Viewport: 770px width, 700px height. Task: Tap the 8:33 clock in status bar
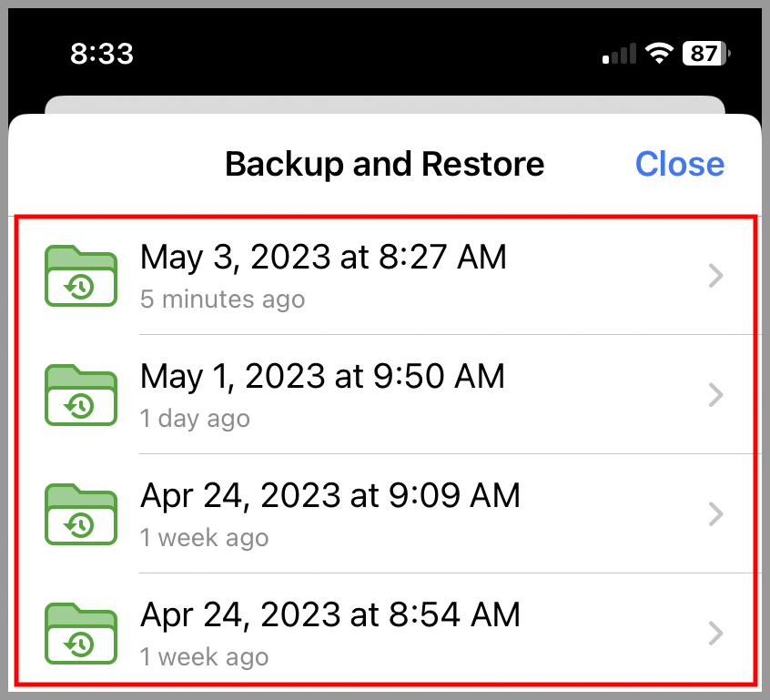[x=102, y=54]
